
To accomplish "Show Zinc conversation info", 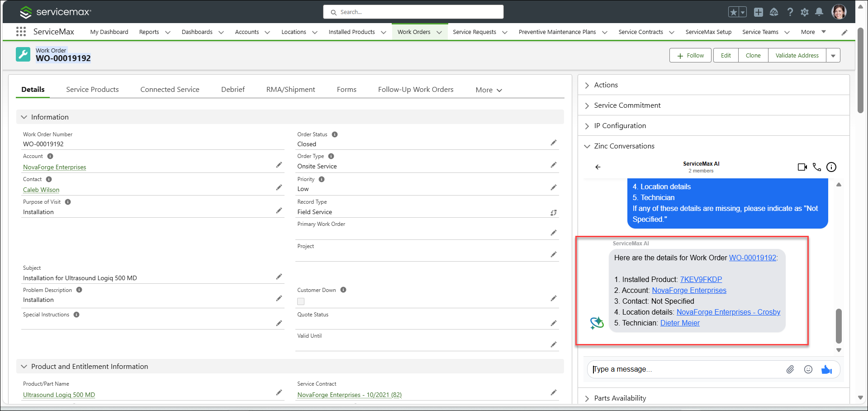I will (831, 167).
